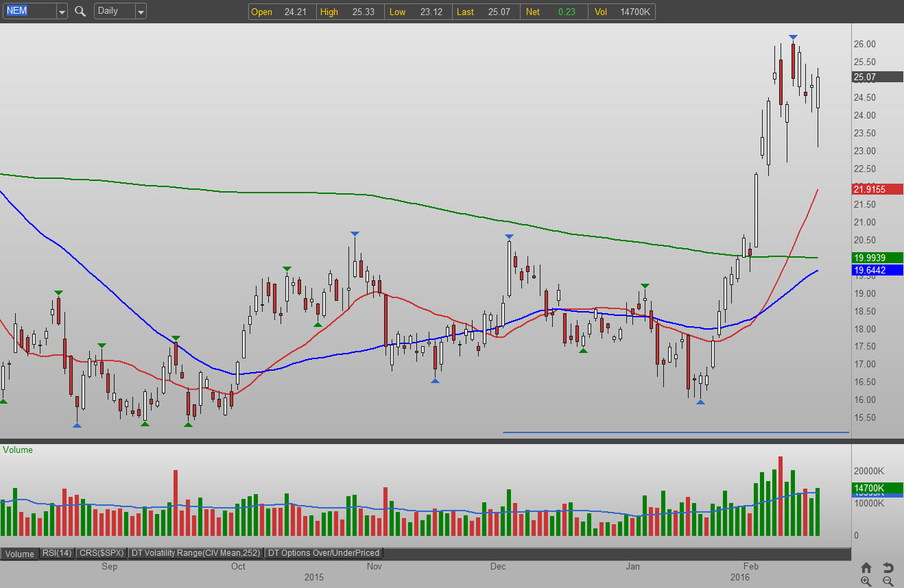The width and height of the screenshot is (904, 588).
Task: Click the green triangle marker above mid-January candle
Action: click(x=645, y=285)
